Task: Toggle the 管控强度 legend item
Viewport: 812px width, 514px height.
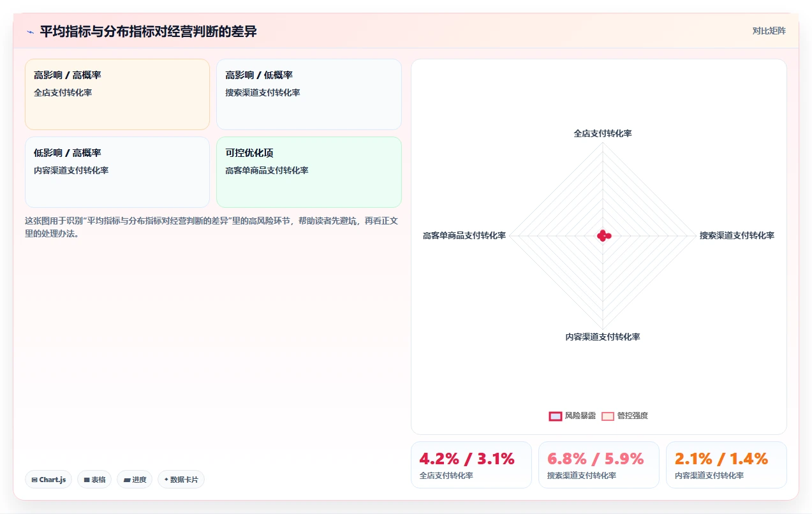Action: 624,416
